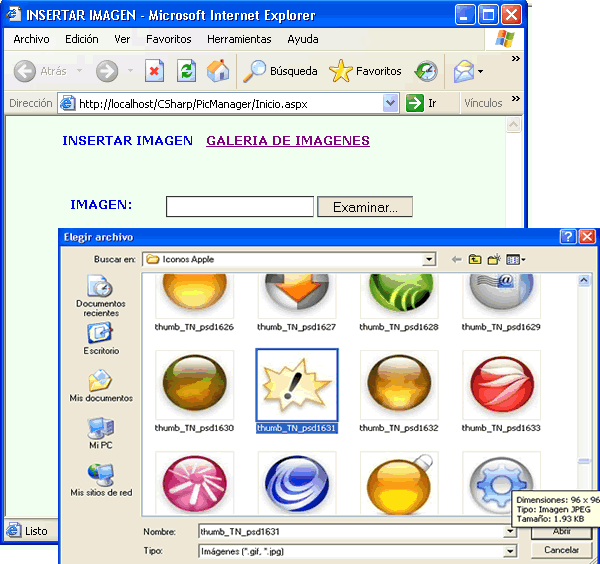Screen dimensions: 600x564
Task: Expand forward button history dropdown arrow
Action: [130, 71]
